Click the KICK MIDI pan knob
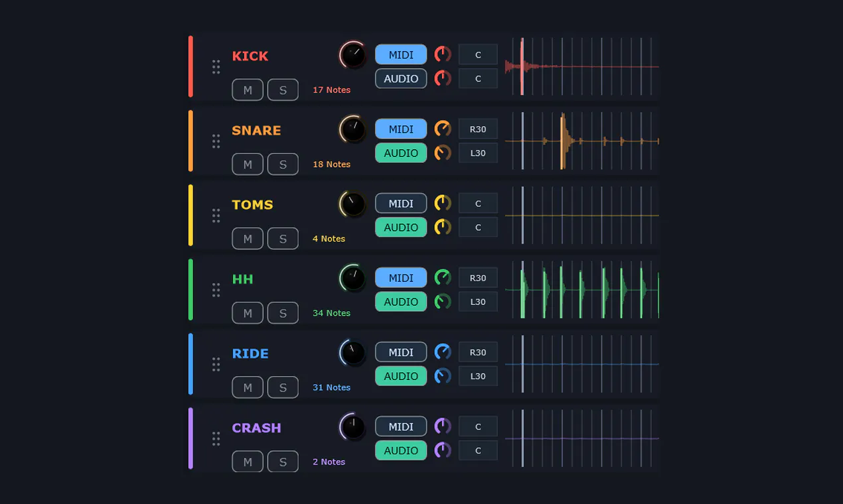 click(x=443, y=54)
